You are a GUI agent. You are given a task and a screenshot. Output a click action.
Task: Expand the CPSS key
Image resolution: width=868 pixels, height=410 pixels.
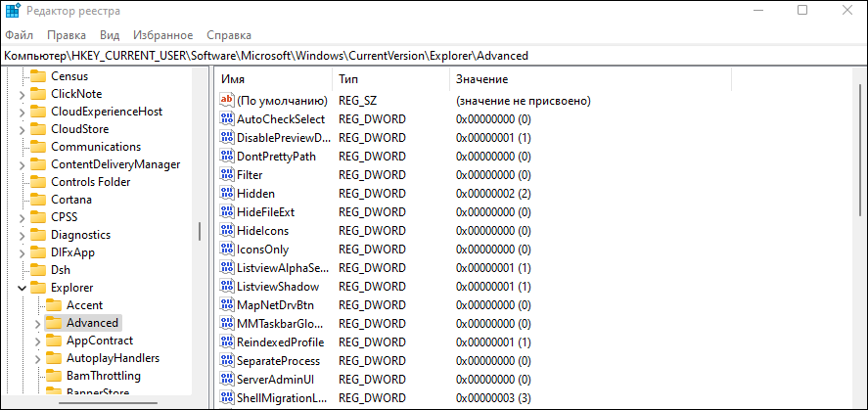[x=22, y=218]
